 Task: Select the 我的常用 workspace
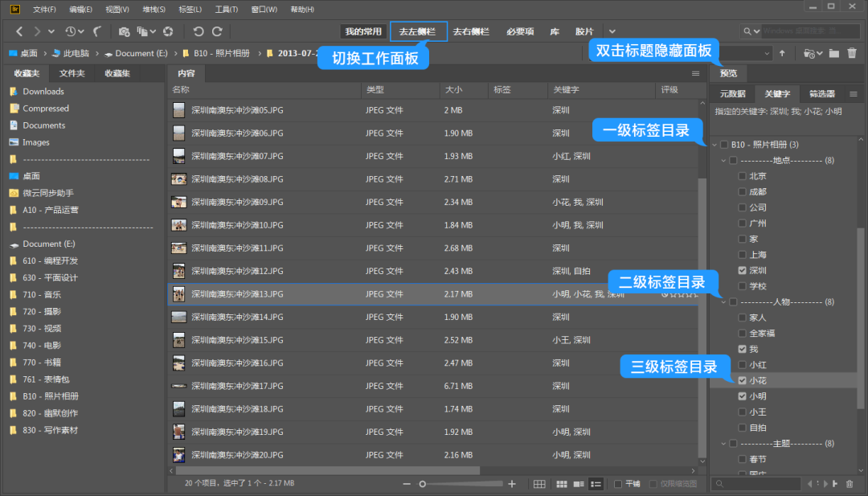tap(363, 31)
